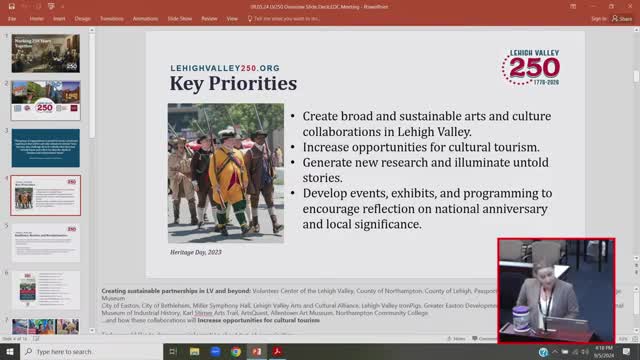Click slide panel scroll up arrow
Image resolution: width=640 pixels, height=360 pixels.
tap(91, 30)
